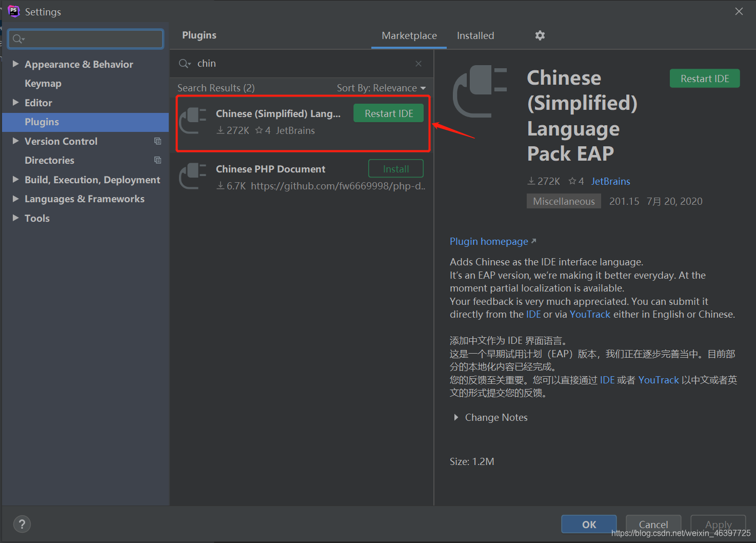Expand the Version Control tree node
756x543 pixels.
tap(15, 141)
